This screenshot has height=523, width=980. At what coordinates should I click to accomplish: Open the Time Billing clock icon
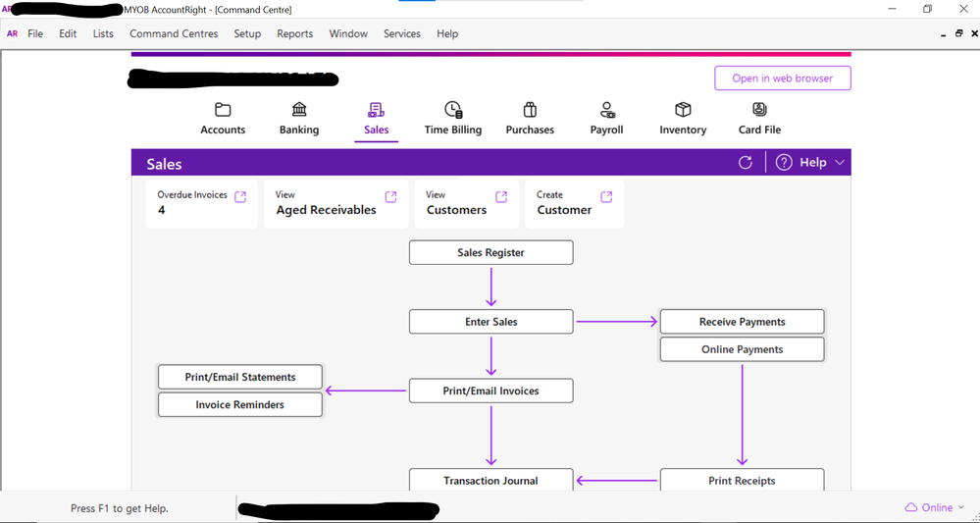(x=452, y=110)
